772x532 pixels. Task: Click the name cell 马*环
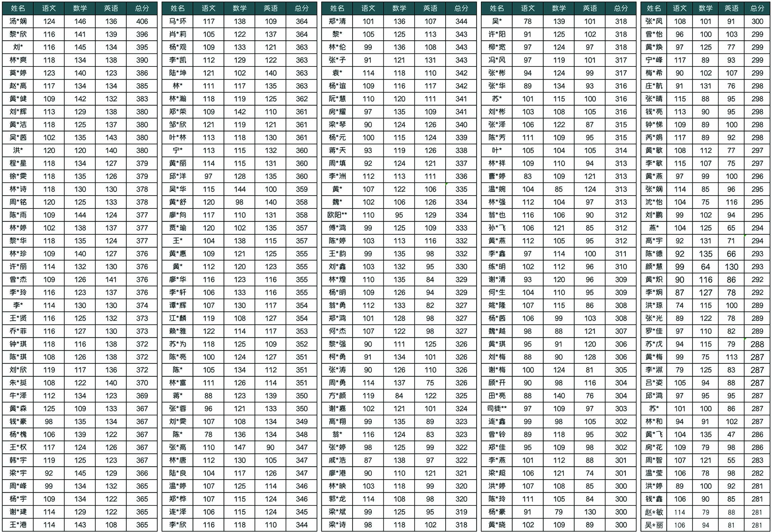point(178,21)
